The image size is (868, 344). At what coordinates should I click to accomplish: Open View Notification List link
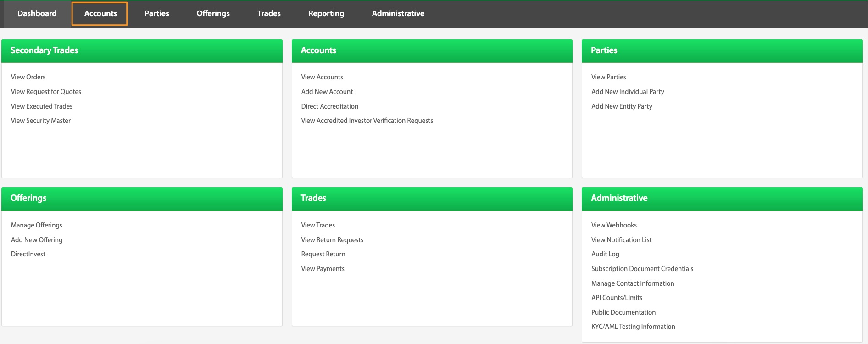tap(622, 240)
